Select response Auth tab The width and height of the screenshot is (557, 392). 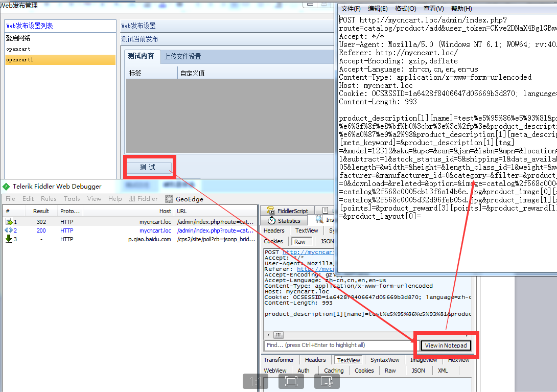click(x=304, y=371)
